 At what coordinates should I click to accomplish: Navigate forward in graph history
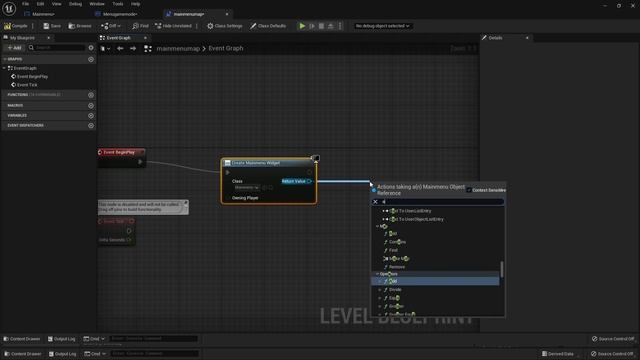point(133,48)
